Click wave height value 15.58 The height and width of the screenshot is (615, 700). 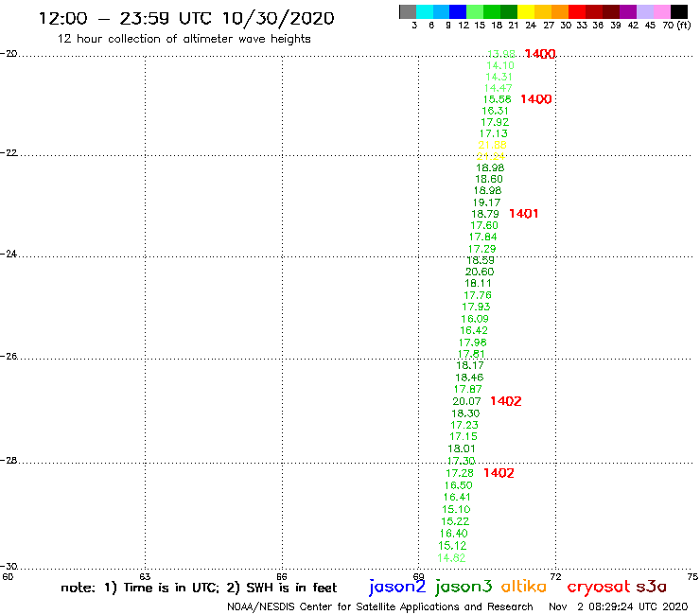[x=497, y=99]
